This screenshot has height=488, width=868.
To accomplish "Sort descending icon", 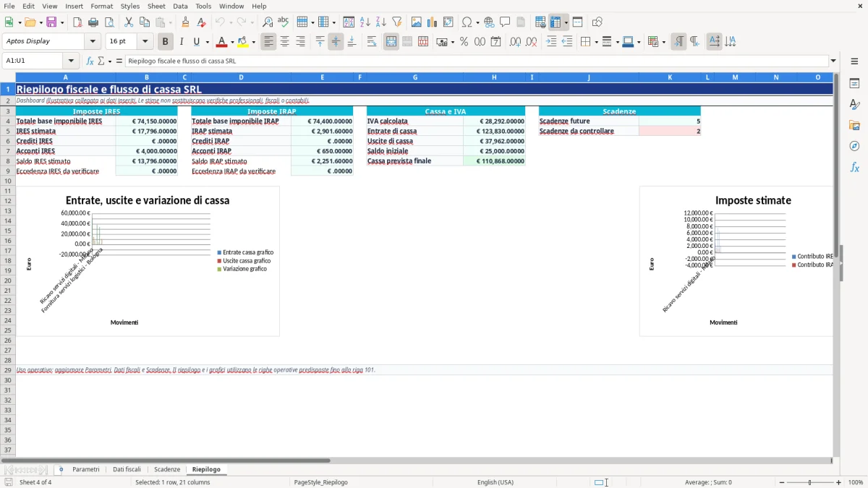I will point(380,22).
